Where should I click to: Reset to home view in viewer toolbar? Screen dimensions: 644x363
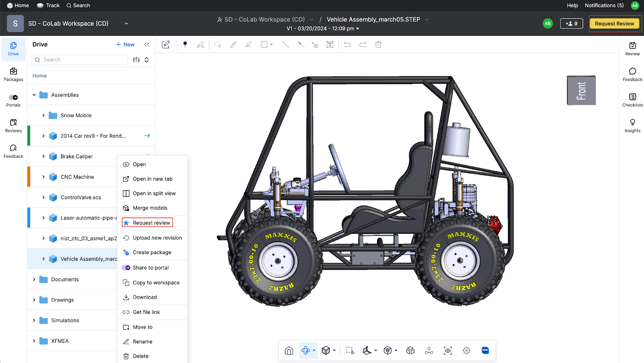click(x=289, y=351)
